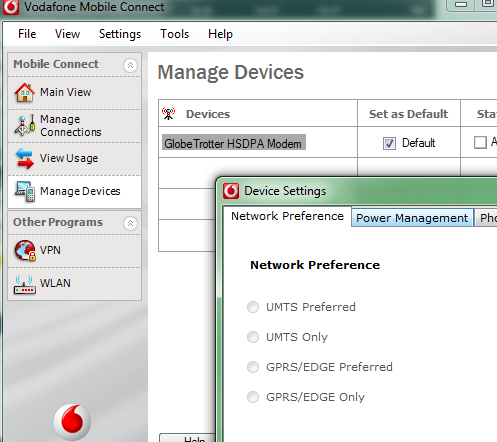Minimize the Vodafone Mobile Connect window

(x=461, y=4)
